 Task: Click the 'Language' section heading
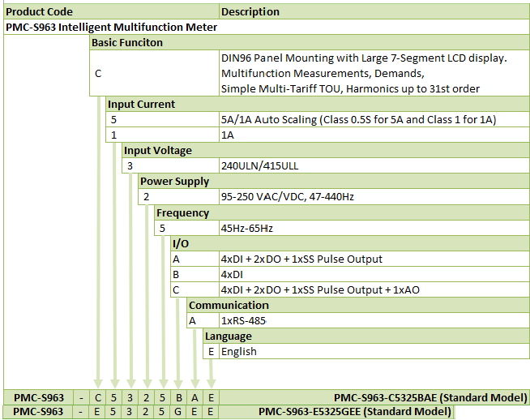click(x=366, y=336)
